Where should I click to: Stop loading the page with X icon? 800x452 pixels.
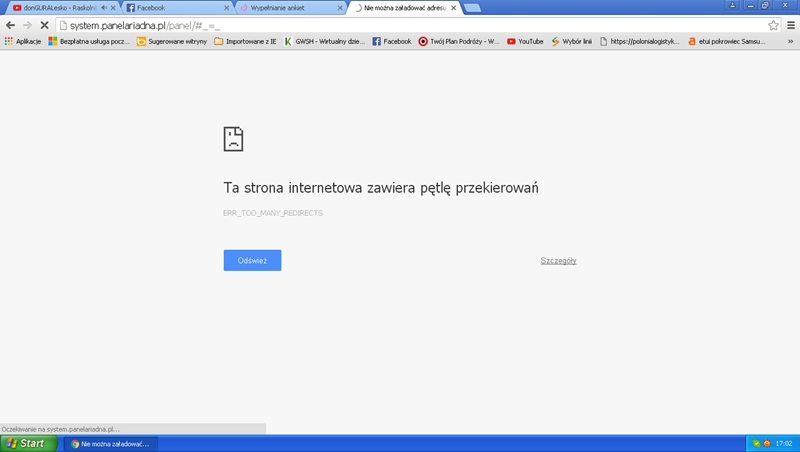pyautogui.click(x=45, y=25)
